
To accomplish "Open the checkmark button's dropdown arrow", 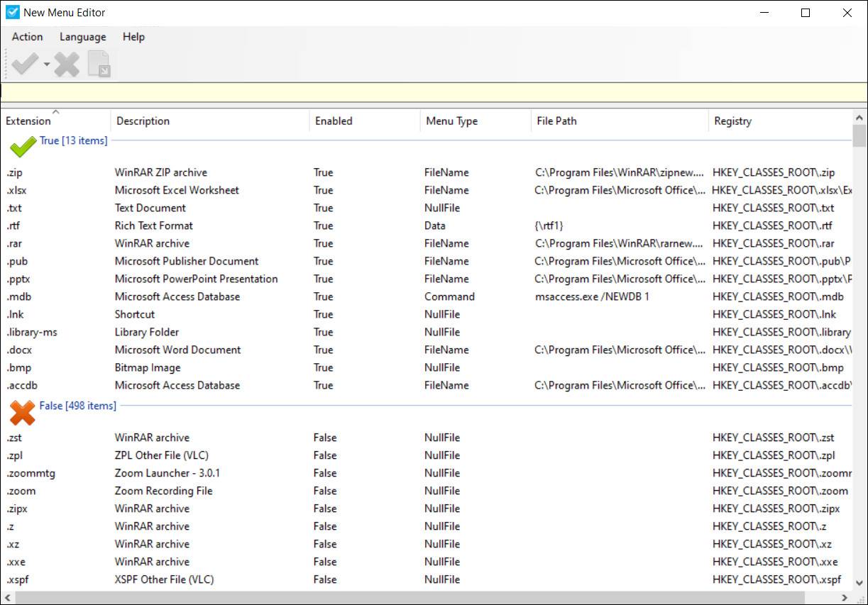I will tap(47, 64).
